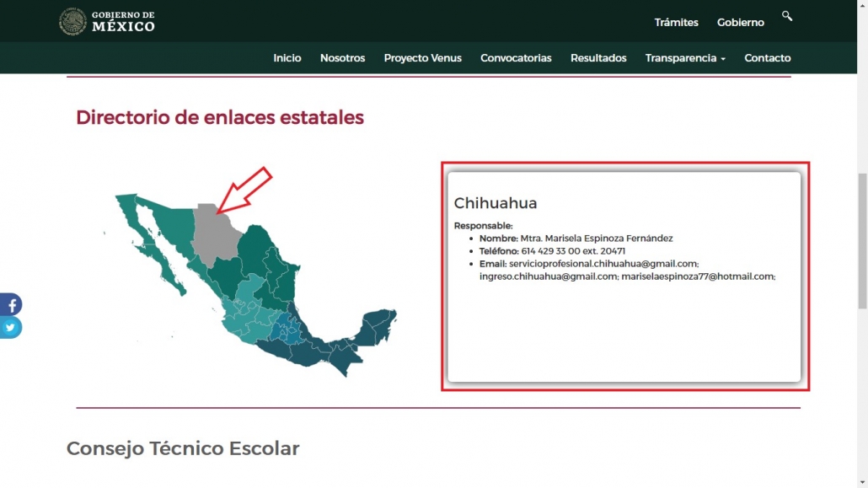The image size is (868, 488).
Task: Click the Gobierno de México logo
Action: pyautogui.click(x=107, y=22)
